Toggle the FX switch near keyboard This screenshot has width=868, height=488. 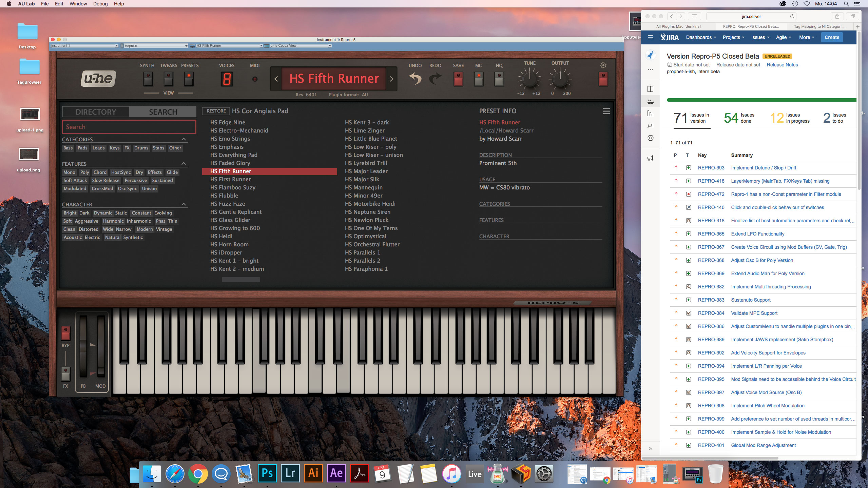pos(65,373)
